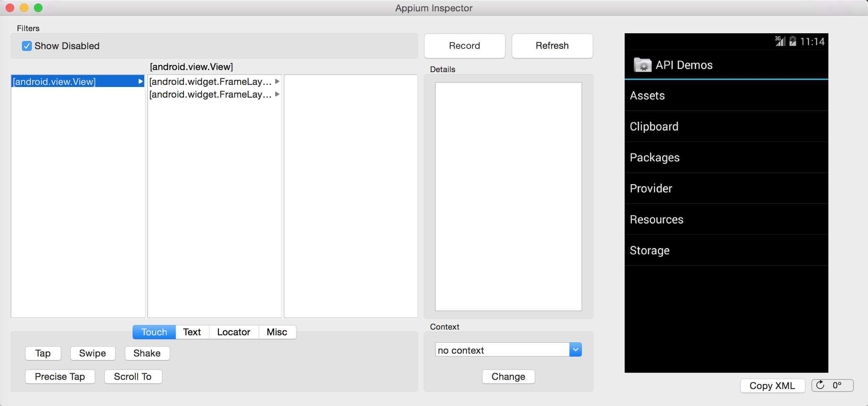Select the Touch tab in actions panel
The height and width of the screenshot is (406, 868).
tap(155, 332)
